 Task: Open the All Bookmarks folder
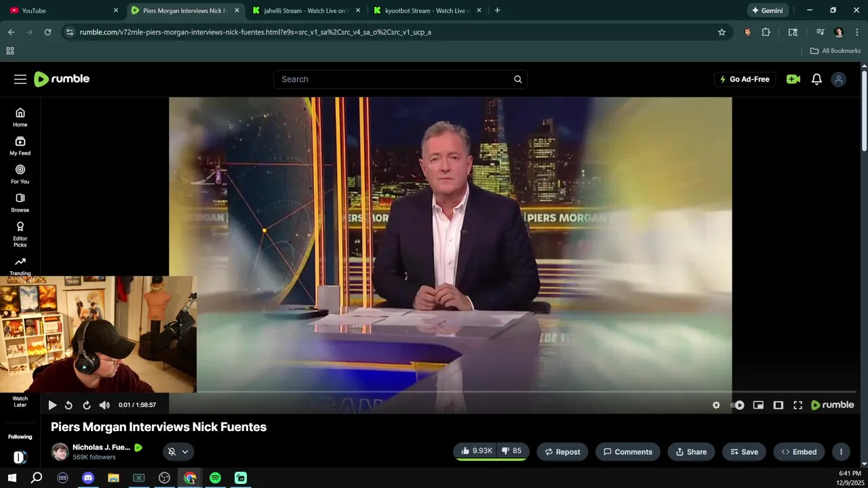pyautogui.click(x=835, y=51)
